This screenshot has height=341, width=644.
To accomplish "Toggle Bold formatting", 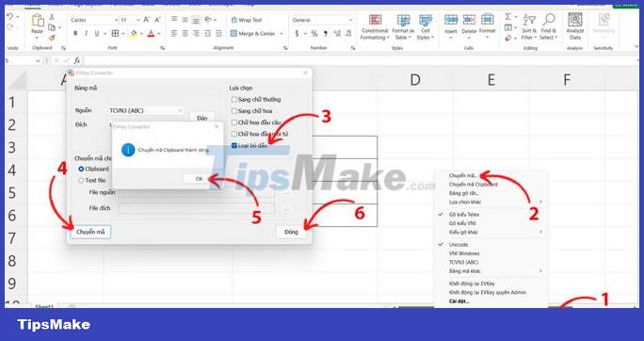I will click(75, 34).
